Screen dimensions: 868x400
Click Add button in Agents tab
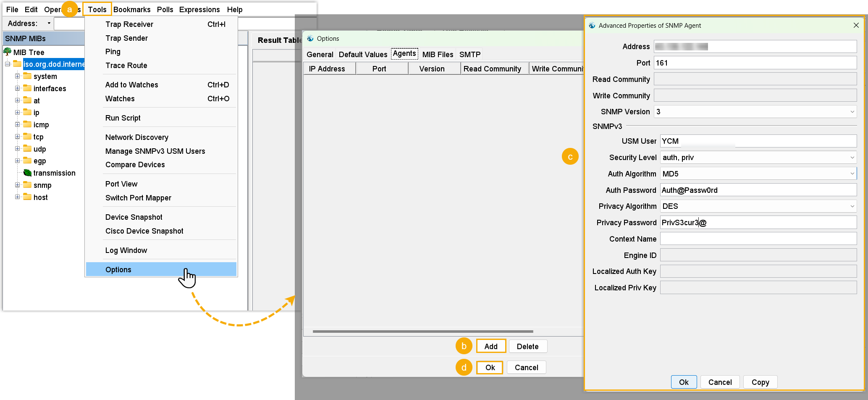coord(490,346)
